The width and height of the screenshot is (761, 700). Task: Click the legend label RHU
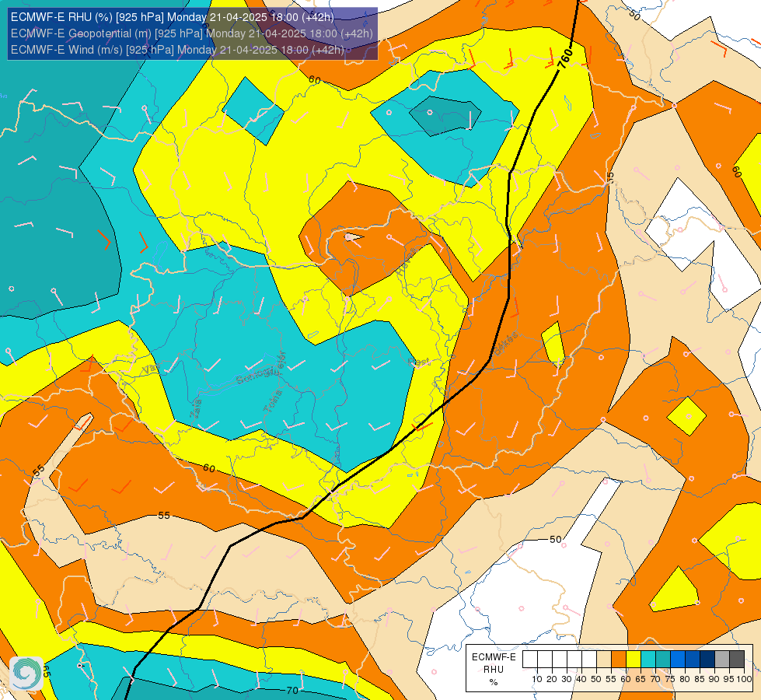494,670
